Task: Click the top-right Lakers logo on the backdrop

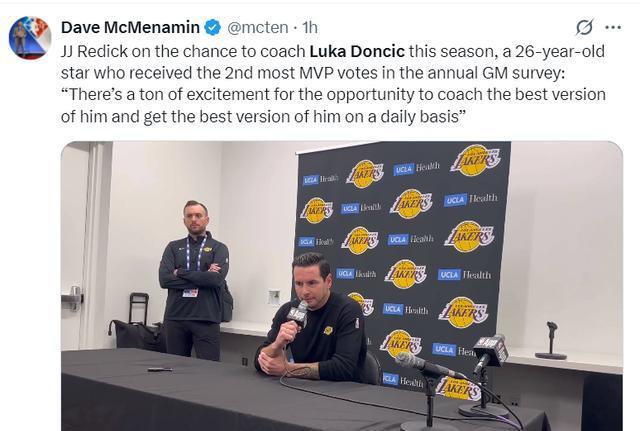Action: (x=475, y=160)
